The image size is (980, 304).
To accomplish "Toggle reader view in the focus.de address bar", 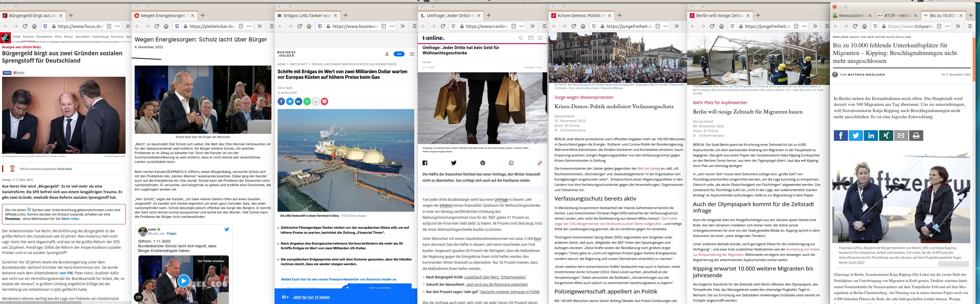I will 109,26.
